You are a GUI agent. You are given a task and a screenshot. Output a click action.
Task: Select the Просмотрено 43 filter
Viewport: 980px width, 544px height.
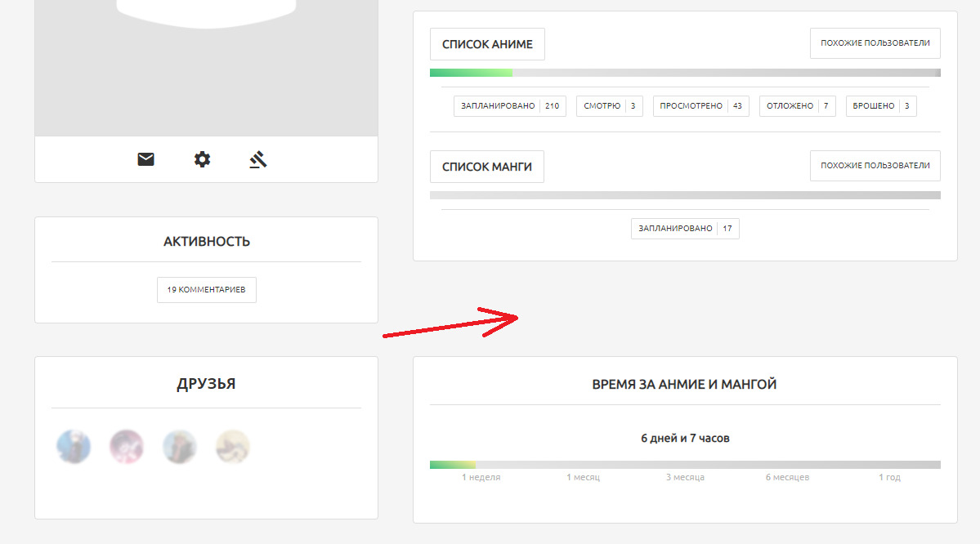(x=700, y=106)
